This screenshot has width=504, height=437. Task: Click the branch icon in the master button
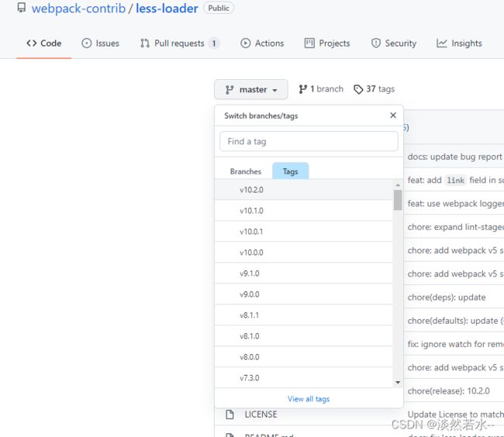click(230, 90)
